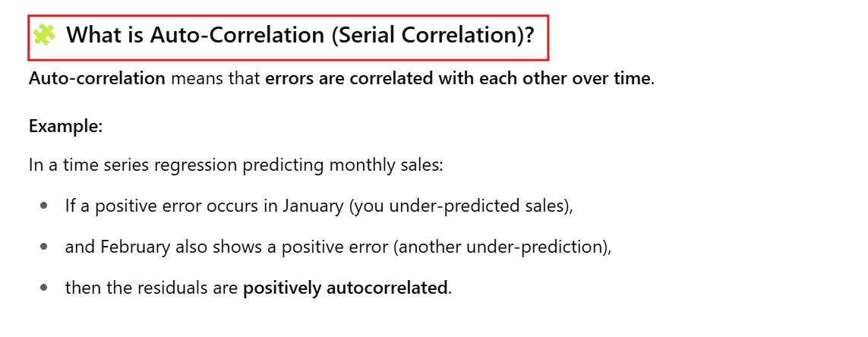Viewport: 868px width, 337px height.
Task: Click the green puzzle piece icon
Action: (x=44, y=35)
